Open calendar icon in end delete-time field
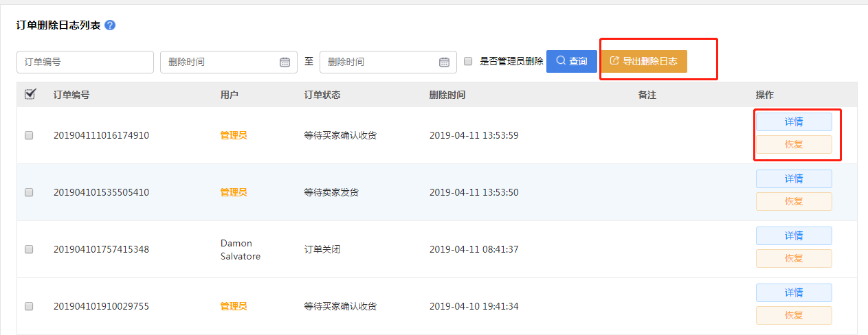The width and height of the screenshot is (868, 335). (444, 62)
